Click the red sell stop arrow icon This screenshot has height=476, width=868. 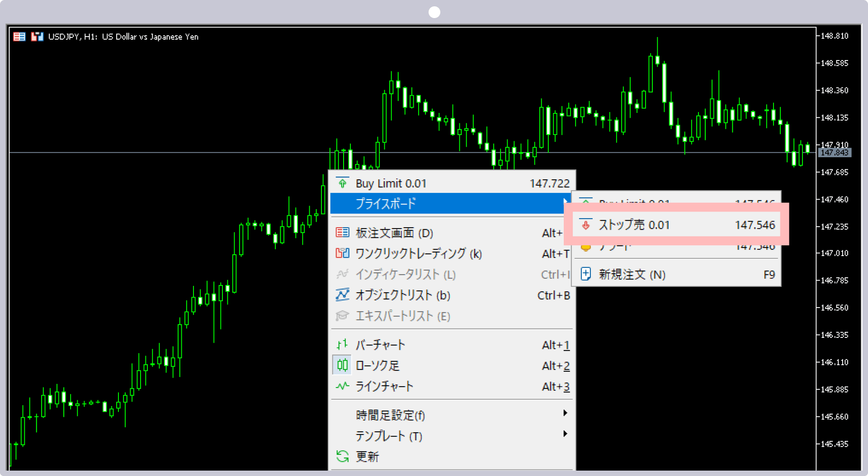click(x=586, y=224)
